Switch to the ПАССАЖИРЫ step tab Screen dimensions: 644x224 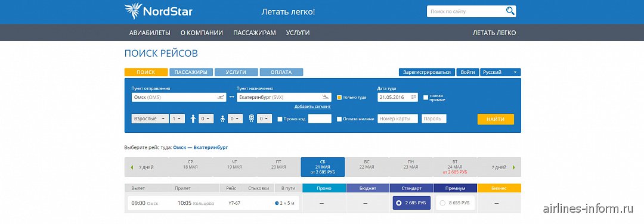191,72
